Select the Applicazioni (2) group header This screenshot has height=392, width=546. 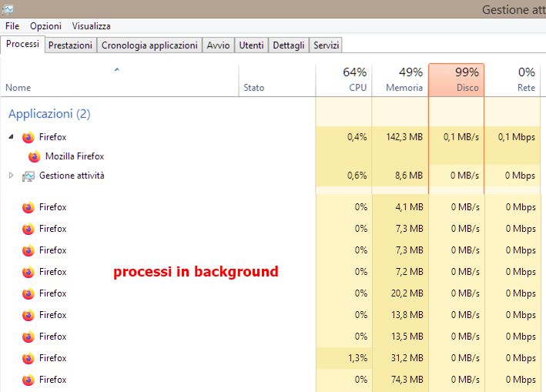point(49,114)
